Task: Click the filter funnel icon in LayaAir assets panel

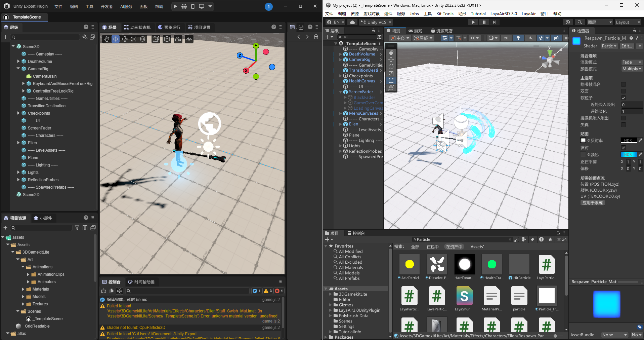Action: (77, 228)
